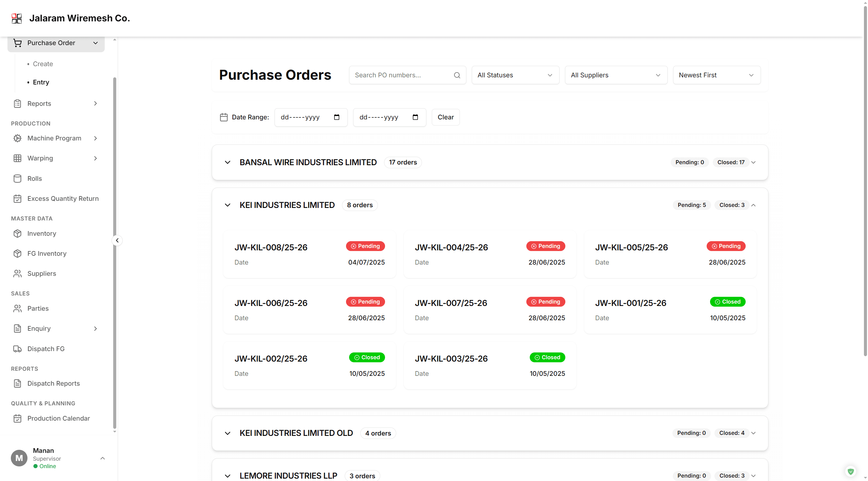Click the Jalaram Wiremesh Co. logo
Image resolution: width=868 pixels, height=481 pixels.
click(x=16, y=18)
